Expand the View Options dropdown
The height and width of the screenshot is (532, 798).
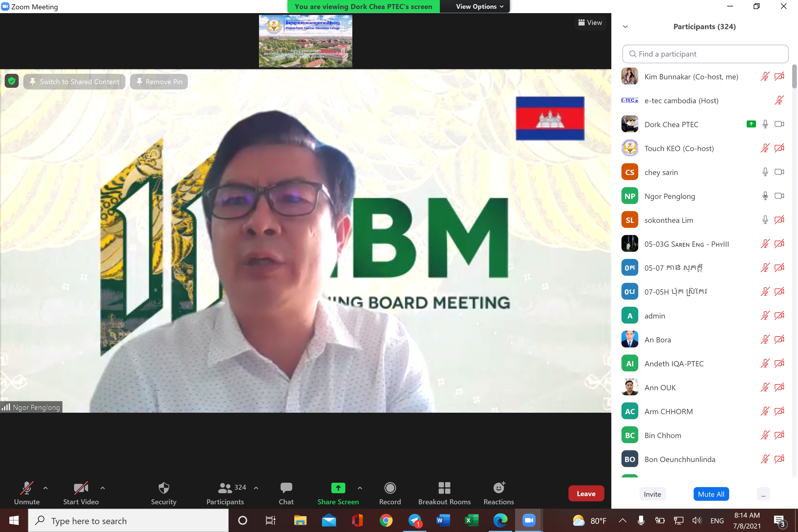pyautogui.click(x=479, y=6)
